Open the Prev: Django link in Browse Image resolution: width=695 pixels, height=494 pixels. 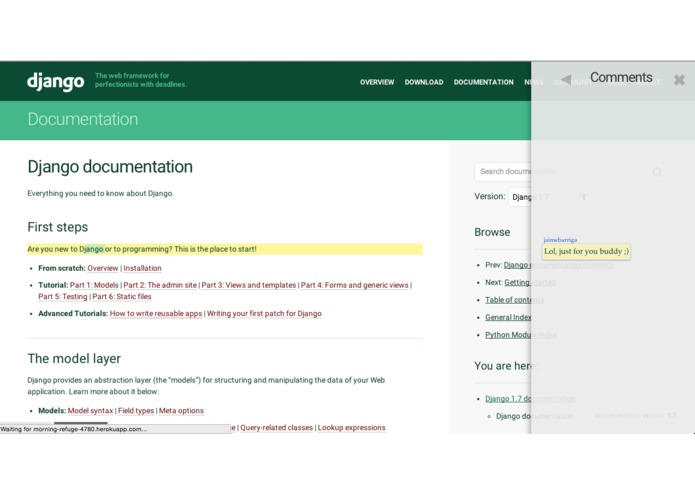click(558, 265)
